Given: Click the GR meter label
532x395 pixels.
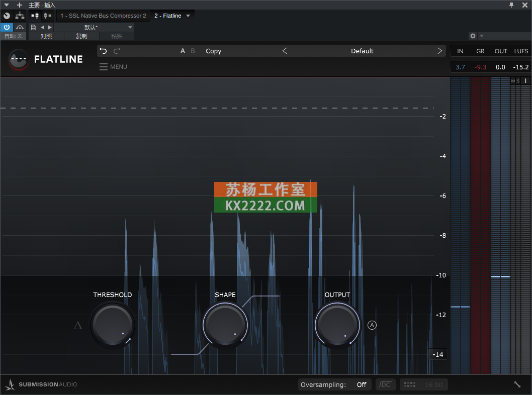Looking at the screenshot, I should click(480, 51).
